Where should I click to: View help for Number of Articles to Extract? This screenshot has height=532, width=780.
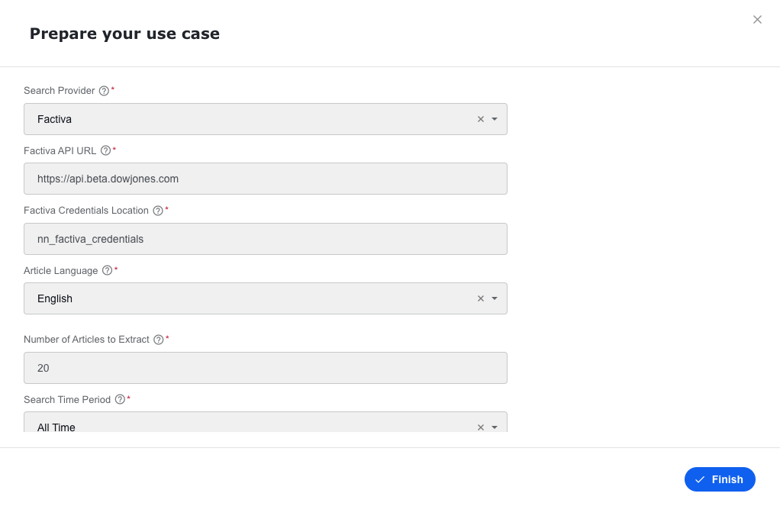(x=158, y=340)
